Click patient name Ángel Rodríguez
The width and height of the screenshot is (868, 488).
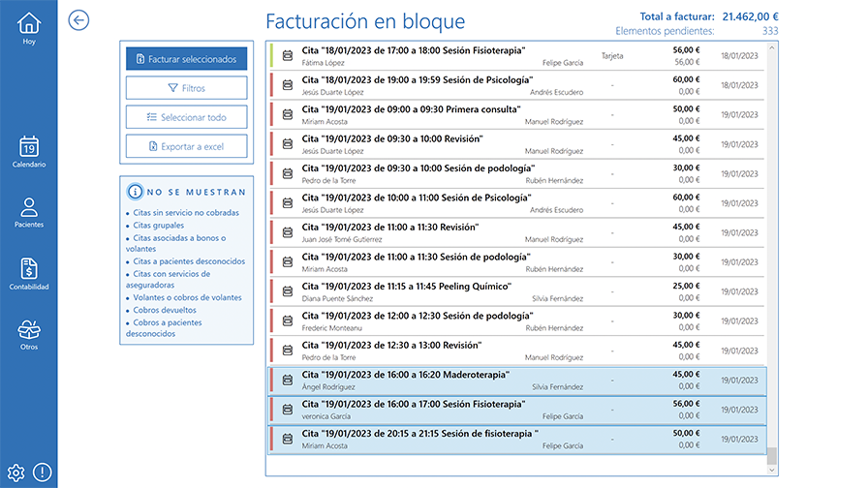point(328,386)
